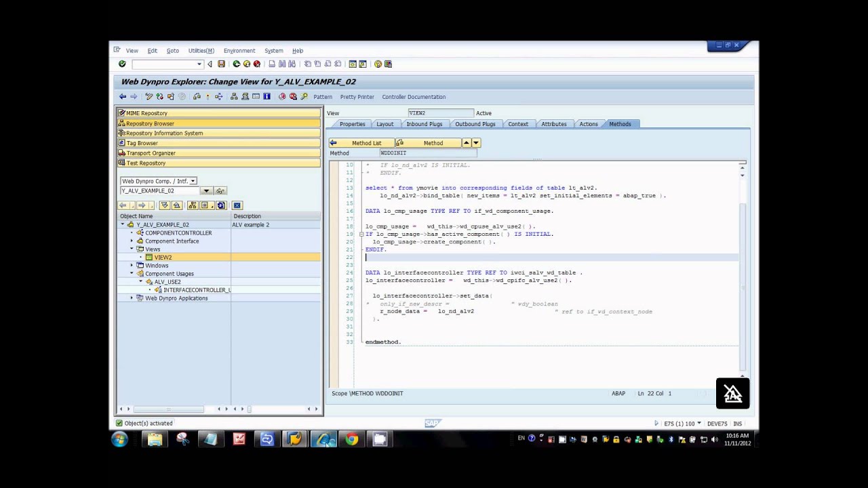Viewport: 868px width, 488px height.
Task: Click the yellow Help question-mark icon
Action: 378,64
